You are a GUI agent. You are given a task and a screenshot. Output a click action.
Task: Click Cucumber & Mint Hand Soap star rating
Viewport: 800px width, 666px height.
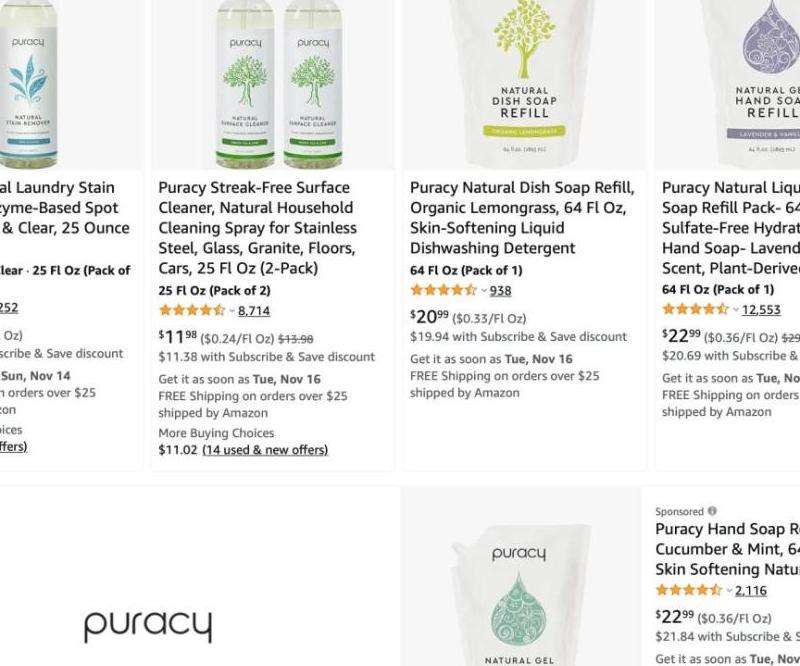point(689,590)
